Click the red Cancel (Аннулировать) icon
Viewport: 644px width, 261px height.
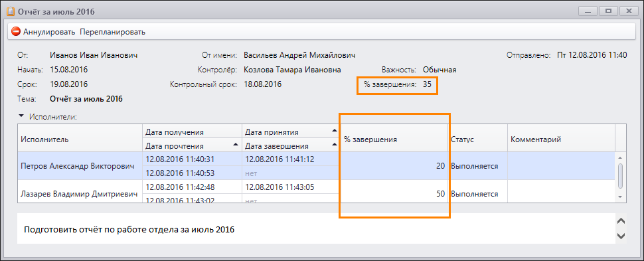(x=16, y=32)
